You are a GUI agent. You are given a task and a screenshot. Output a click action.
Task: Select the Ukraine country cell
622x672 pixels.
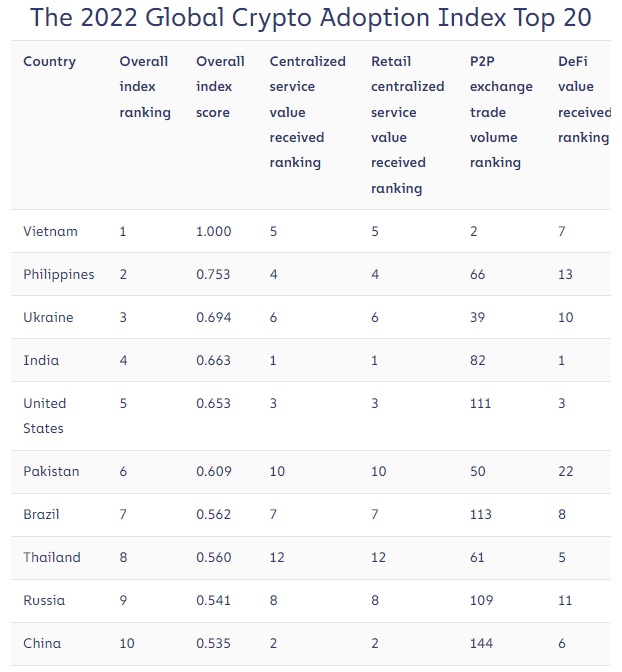(x=48, y=318)
